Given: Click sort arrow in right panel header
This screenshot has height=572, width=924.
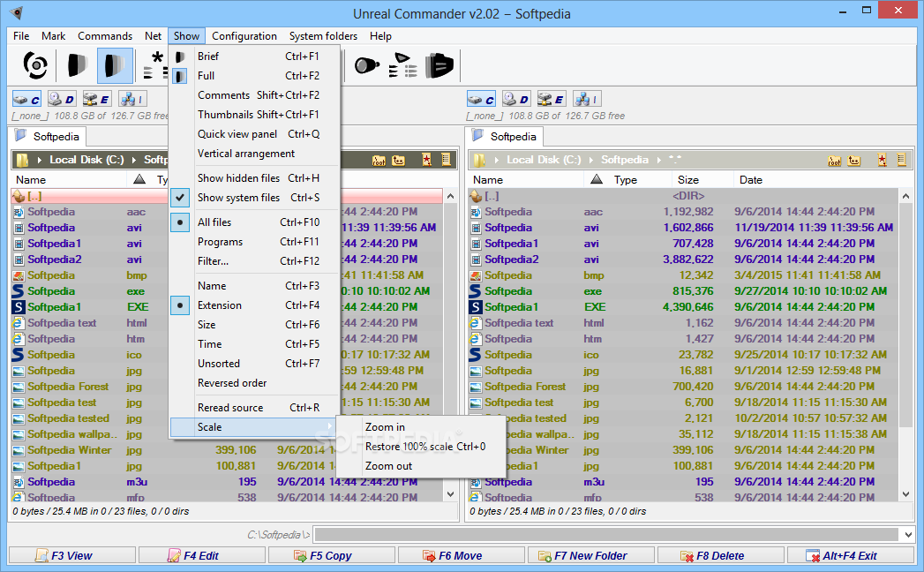Looking at the screenshot, I should pos(597,179).
